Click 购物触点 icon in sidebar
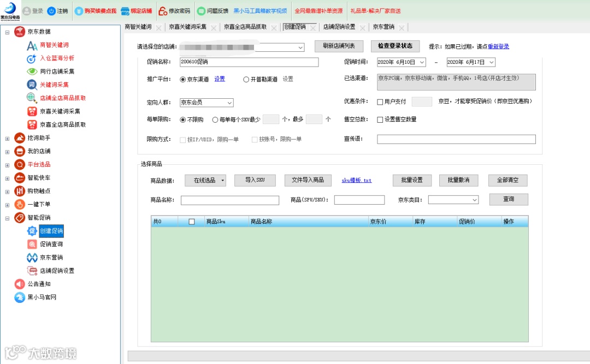The height and width of the screenshot is (364, 590). tap(20, 191)
